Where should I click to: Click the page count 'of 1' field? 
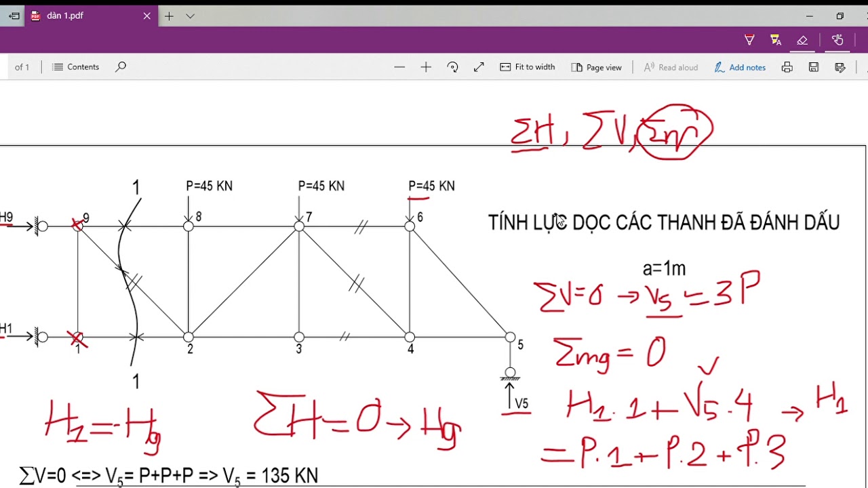point(22,67)
